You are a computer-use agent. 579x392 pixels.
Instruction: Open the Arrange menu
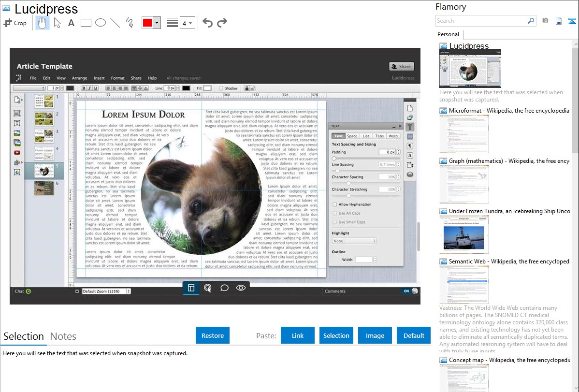point(79,78)
